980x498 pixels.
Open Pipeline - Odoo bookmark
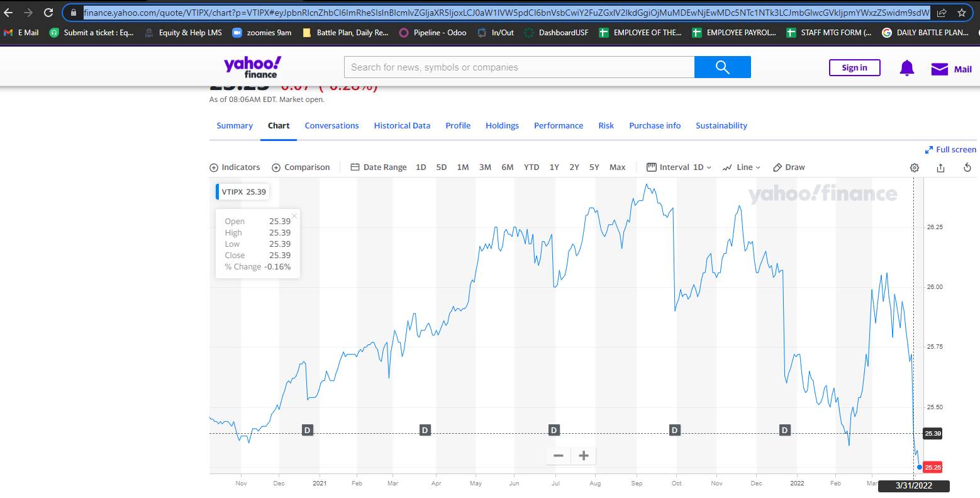[x=433, y=33]
